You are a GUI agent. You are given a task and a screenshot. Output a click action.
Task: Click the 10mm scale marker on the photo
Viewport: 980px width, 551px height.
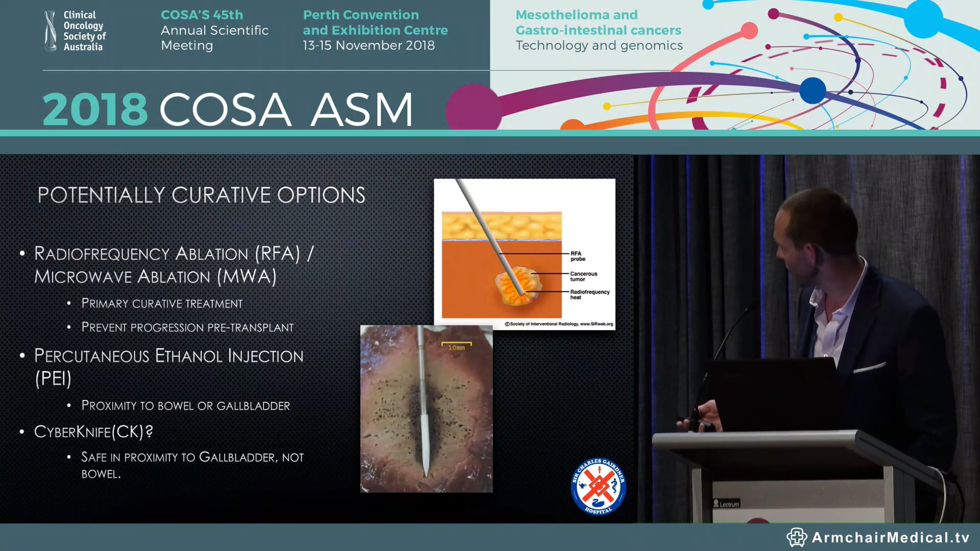[x=457, y=345]
